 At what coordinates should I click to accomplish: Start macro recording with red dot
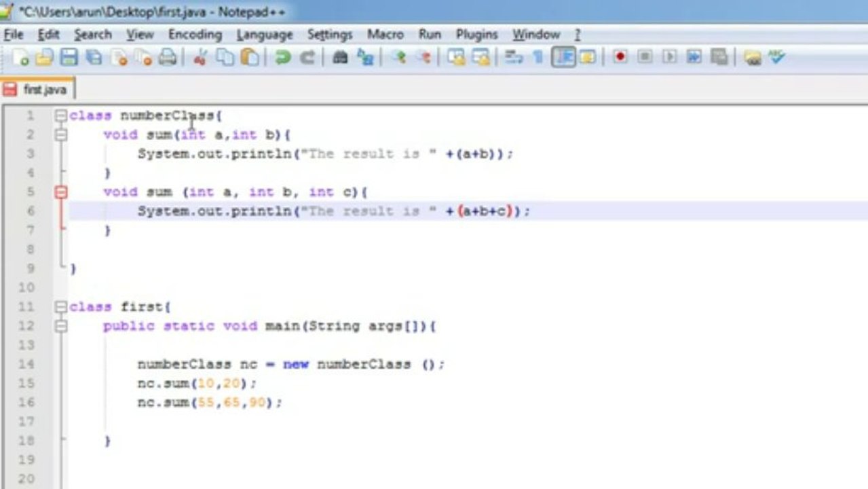pyautogui.click(x=620, y=58)
